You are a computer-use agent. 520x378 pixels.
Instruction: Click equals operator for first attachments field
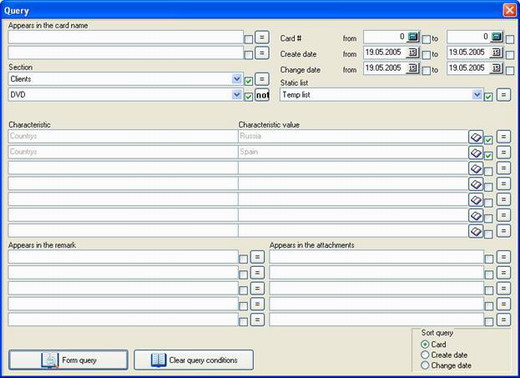(x=503, y=257)
